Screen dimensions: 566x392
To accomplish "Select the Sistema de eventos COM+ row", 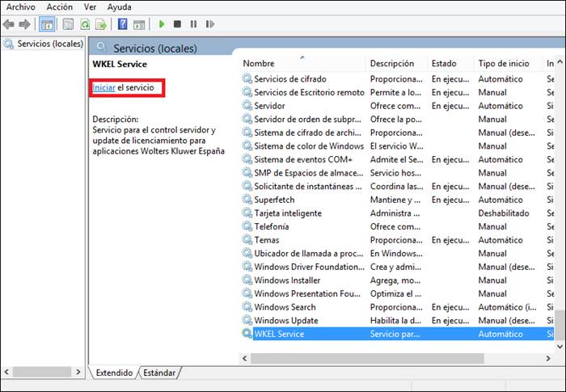I will [x=397, y=159].
